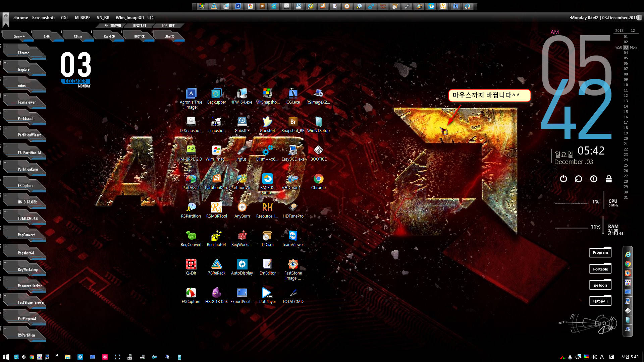
Task: Launch the Q-Dir desktop icon
Action: pyautogui.click(x=191, y=267)
